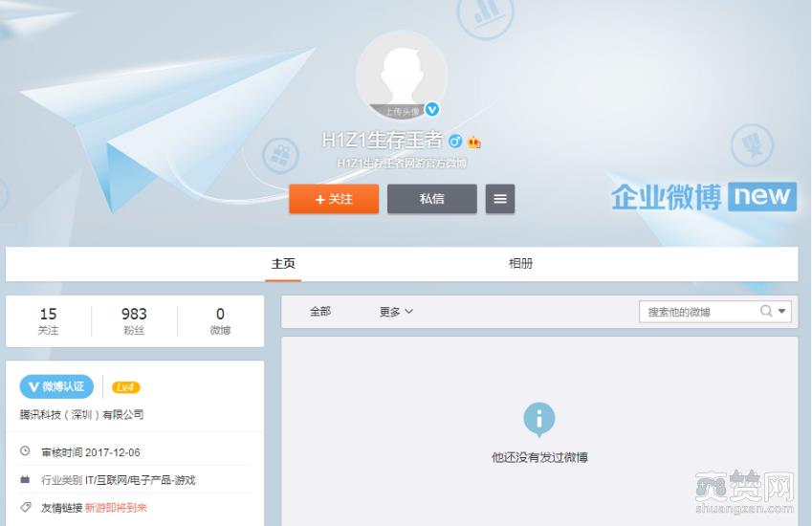Image resolution: width=812 pixels, height=526 pixels.
Task: Select the 全部 filter
Action: click(x=320, y=312)
